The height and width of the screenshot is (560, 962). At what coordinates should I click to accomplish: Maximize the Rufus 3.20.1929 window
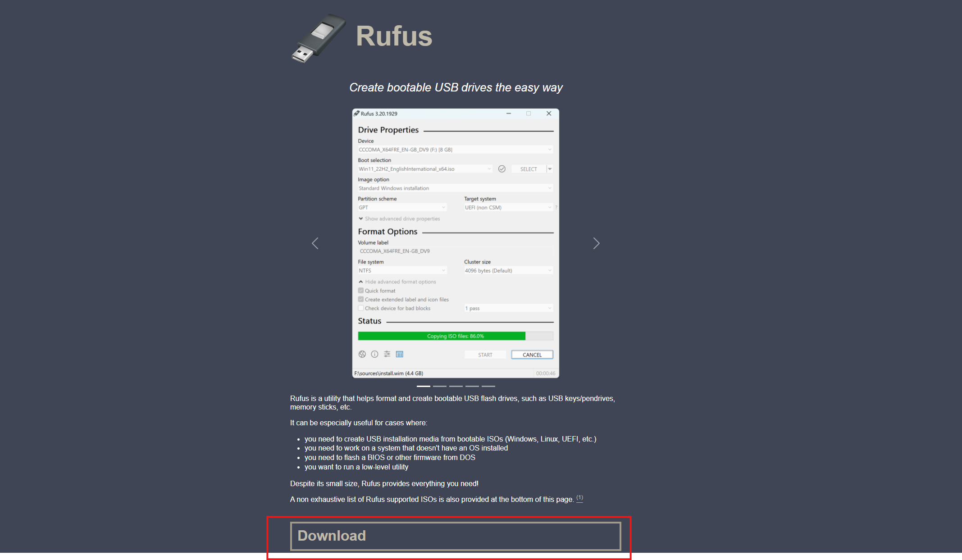[x=529, y=114]
